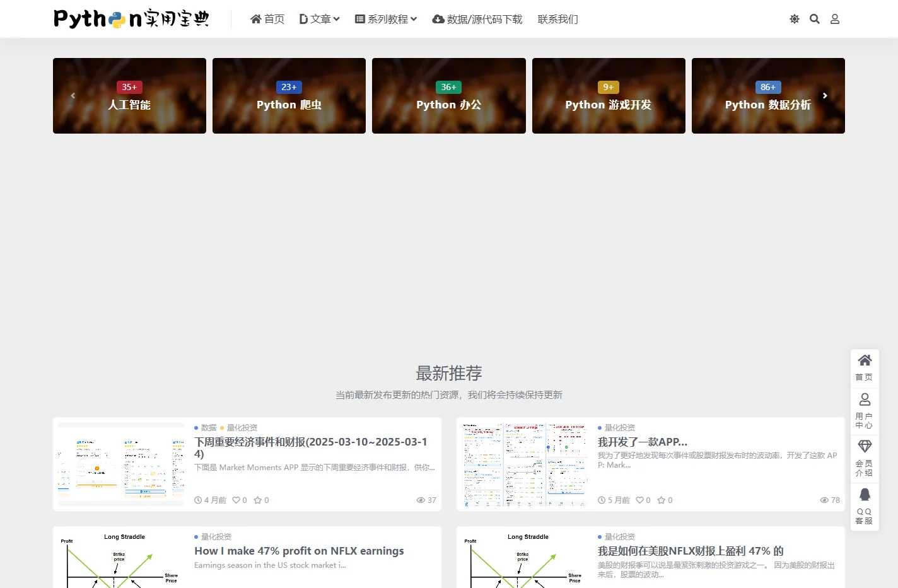Open the 联系我们 menu item
898x588 pixels.
pos(558,19)
